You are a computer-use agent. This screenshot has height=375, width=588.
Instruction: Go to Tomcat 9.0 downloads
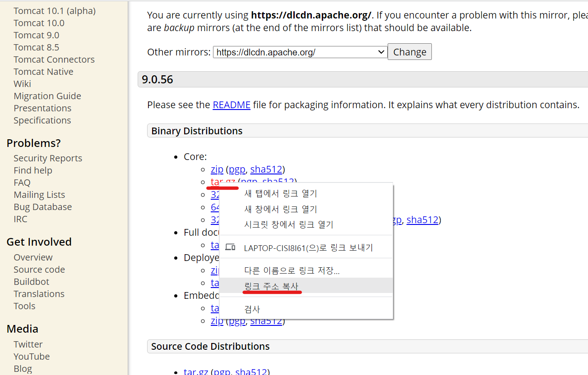pyautogui.click(x=36, y=35)
